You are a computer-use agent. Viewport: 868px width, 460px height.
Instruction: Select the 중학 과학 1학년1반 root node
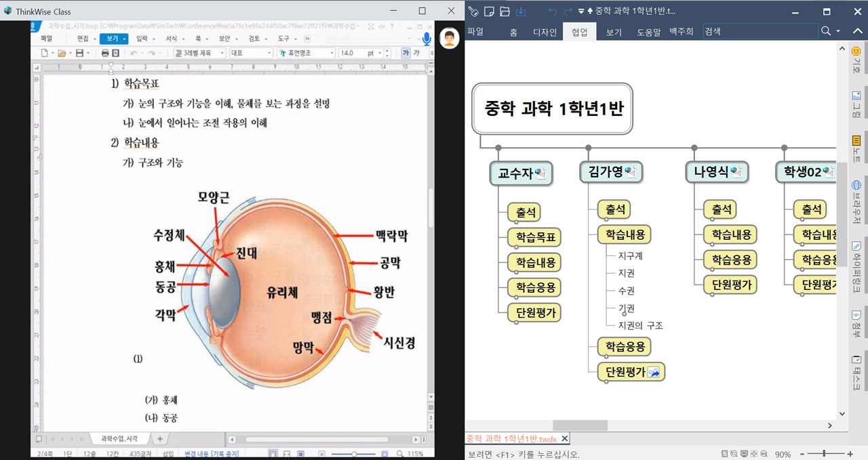pyautogui.click(x=553, y=108)
